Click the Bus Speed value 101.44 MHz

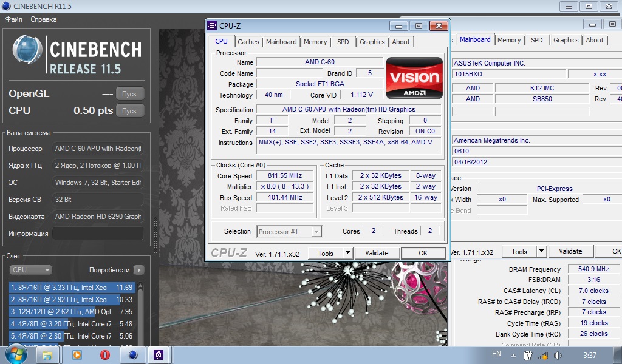(x=285, y=197)
